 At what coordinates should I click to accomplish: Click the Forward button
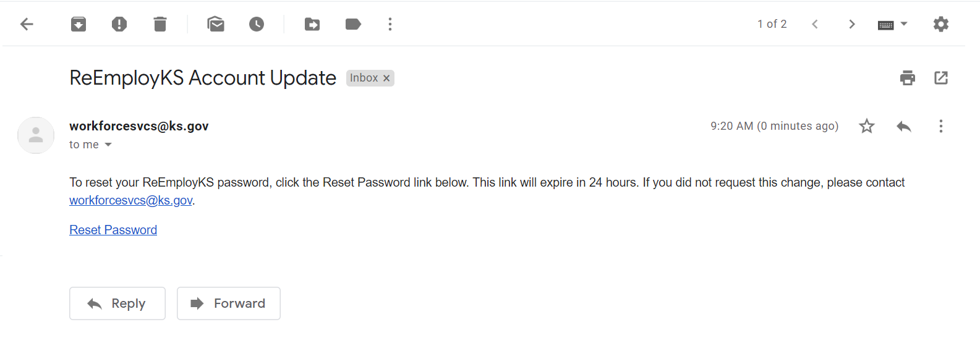tap(229, 303)
